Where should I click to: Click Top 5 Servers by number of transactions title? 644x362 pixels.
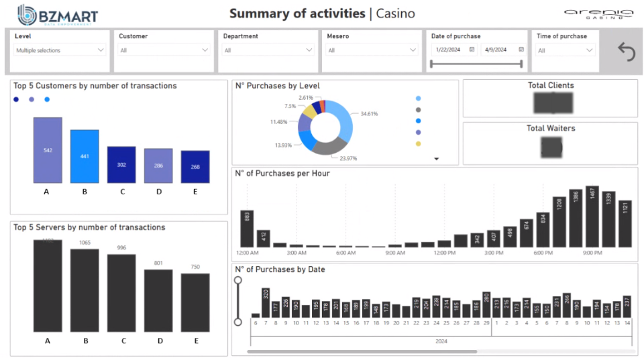point(89,227)
